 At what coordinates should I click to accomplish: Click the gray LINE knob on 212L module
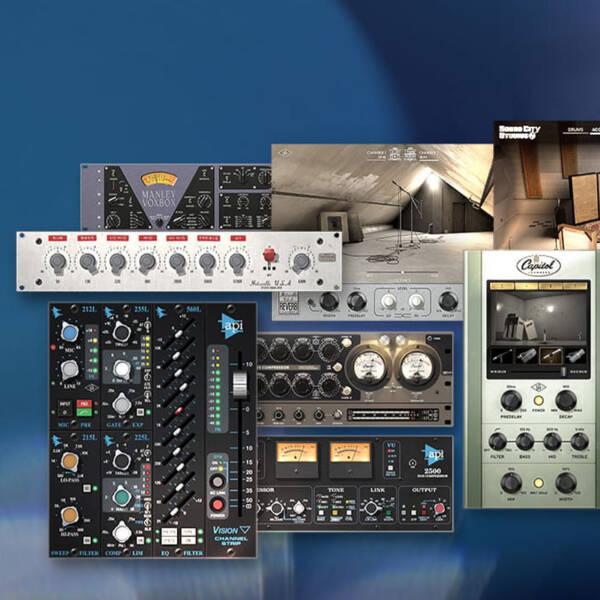point(70,370)
